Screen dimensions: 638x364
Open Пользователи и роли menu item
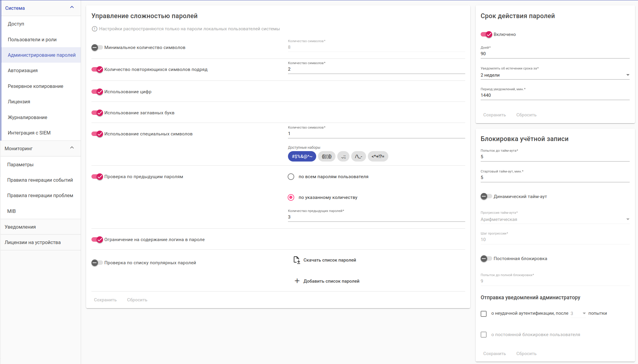pos(32,39)
